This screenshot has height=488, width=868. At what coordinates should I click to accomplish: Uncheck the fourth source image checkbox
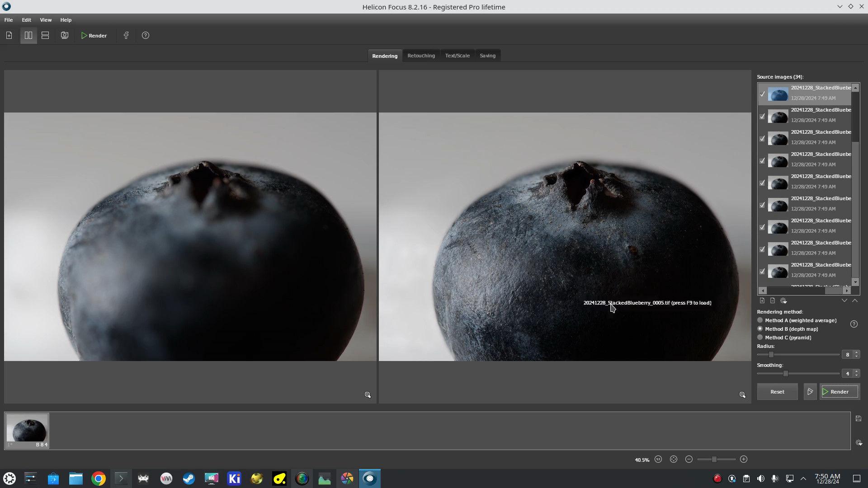762,160
